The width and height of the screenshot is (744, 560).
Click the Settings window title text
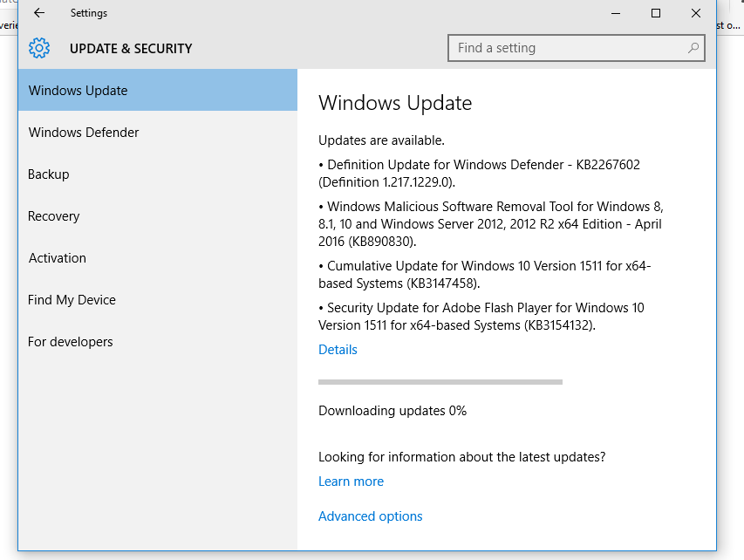pos(89,13)
